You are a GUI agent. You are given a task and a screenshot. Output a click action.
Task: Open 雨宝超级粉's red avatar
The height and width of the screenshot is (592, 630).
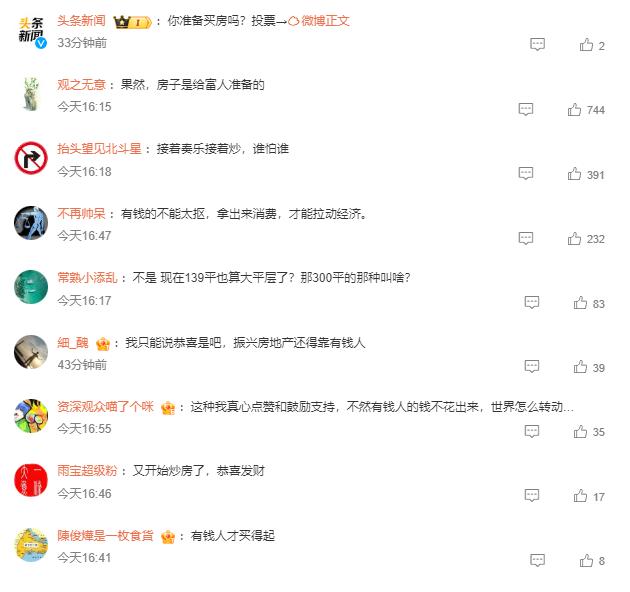point(31,480)
